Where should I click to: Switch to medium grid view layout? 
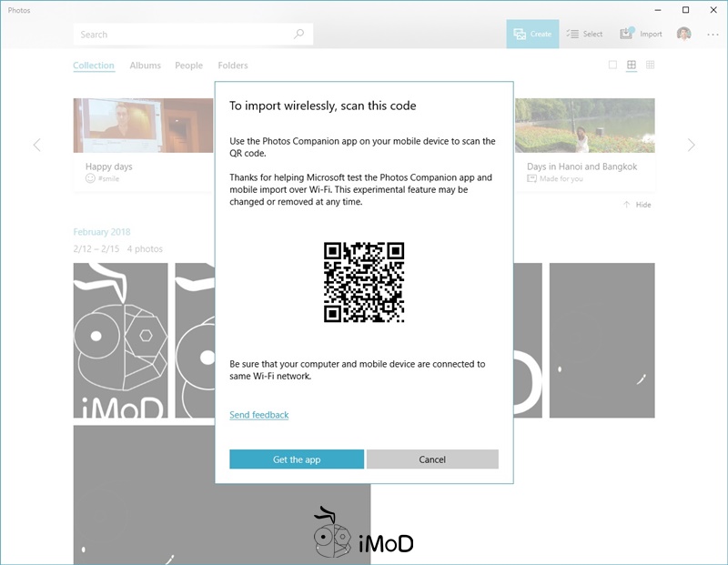coord(632,66)
